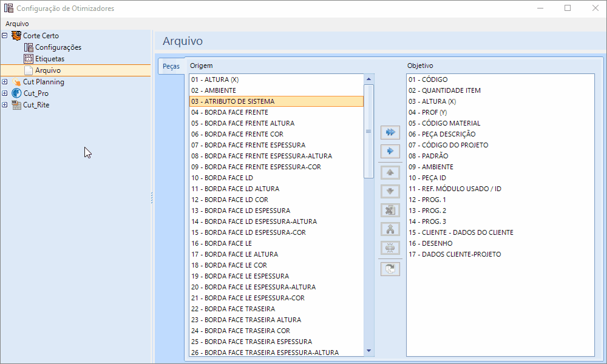
Task: Select '08 - PADRÃO' in Objetivo list
Action: pos(500,156)
